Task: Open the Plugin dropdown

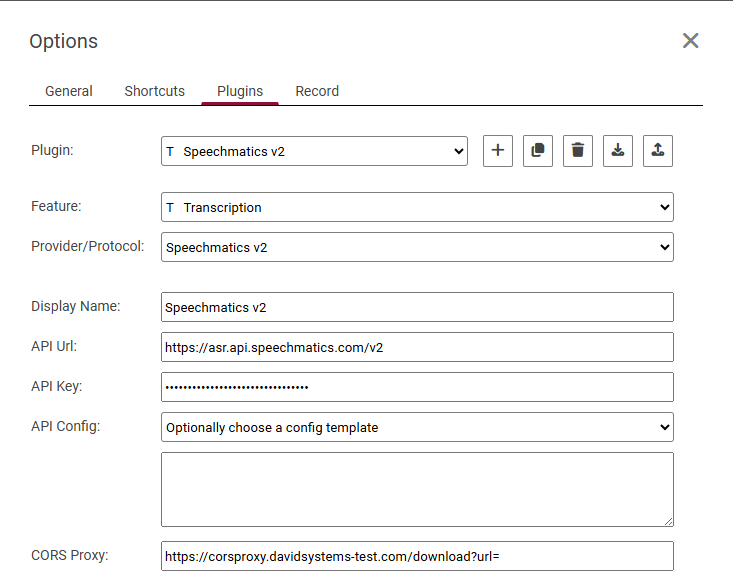Action: click(314, 151)
